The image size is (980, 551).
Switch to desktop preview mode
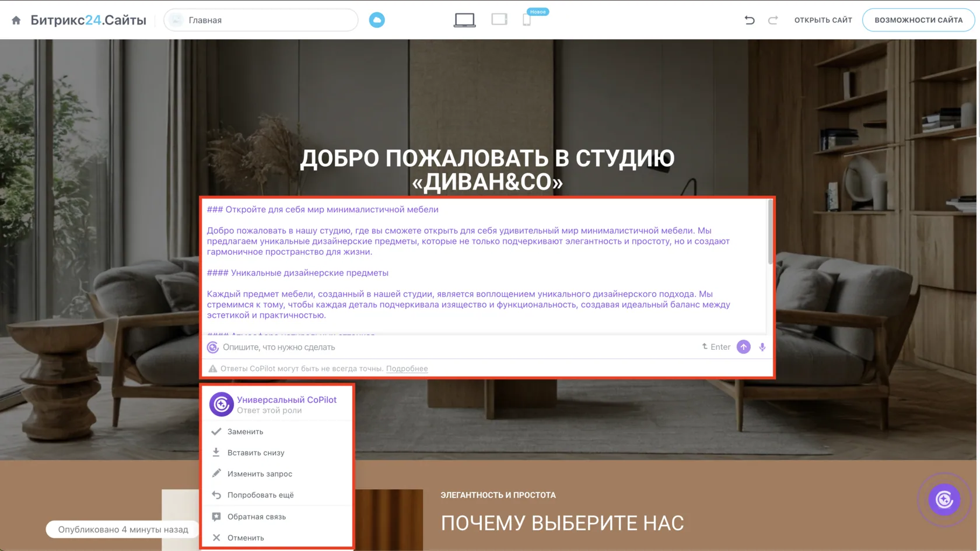pos(465,20)
